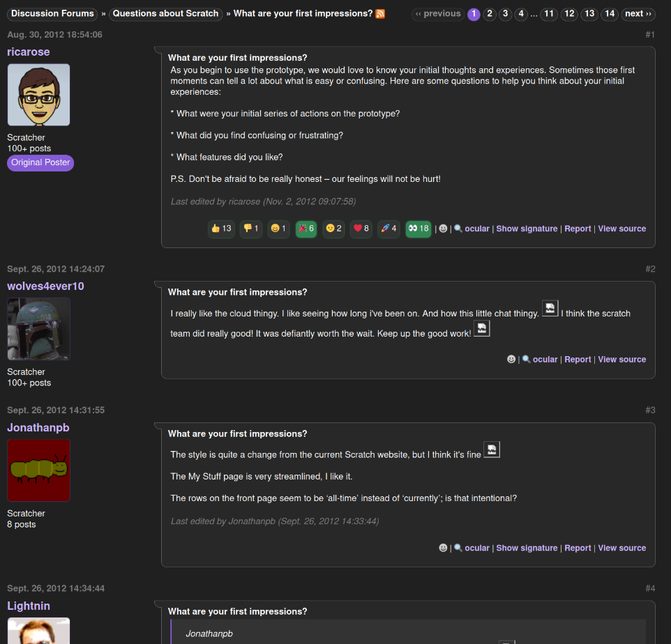The width and height of the screenshot is (671, 644).
Task: Select current page 1 in pagination
Action: [x=474, y=14]
